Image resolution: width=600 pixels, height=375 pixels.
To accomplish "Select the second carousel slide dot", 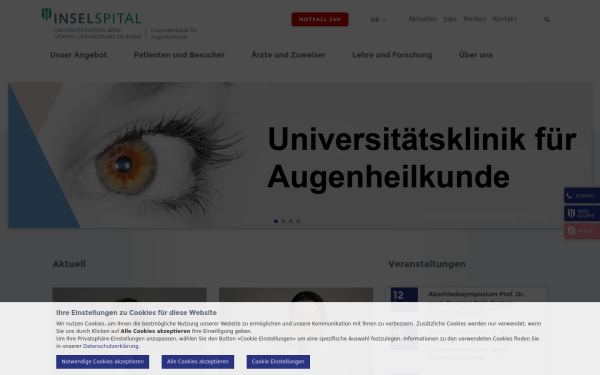I will coord(283,221).
